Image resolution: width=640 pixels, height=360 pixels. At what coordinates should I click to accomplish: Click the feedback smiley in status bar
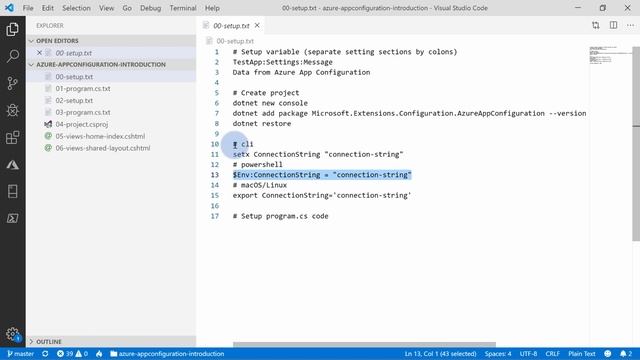pyautogui.click(x=607, y=354)
